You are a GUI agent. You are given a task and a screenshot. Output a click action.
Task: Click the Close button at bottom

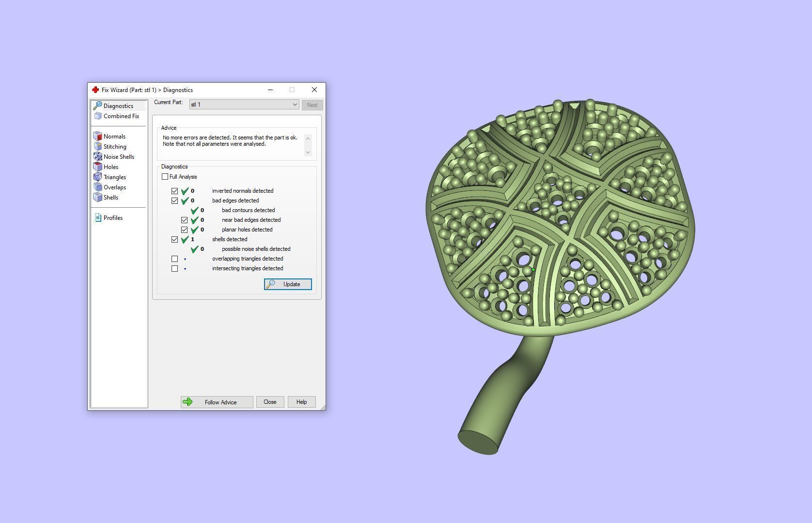270,402
